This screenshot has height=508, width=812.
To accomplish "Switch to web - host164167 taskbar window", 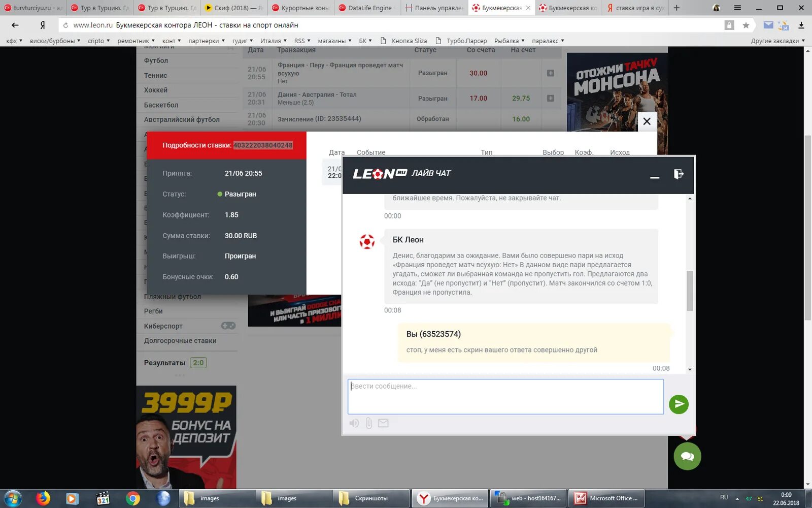I will [x=528, y=498].
